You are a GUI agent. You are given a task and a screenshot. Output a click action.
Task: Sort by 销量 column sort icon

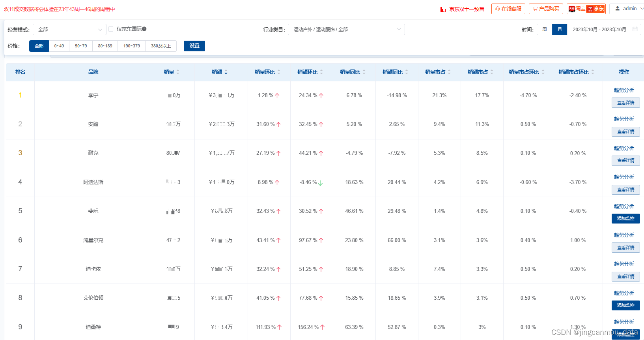click(x=178, y=72)
